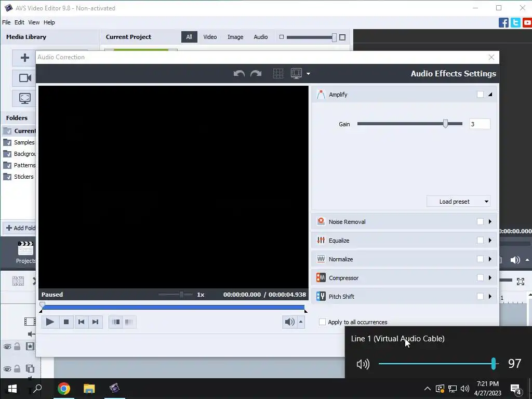Click the Add Folder button
The width and height of the screenshot is (532, 399).
[x=20, y=228]
